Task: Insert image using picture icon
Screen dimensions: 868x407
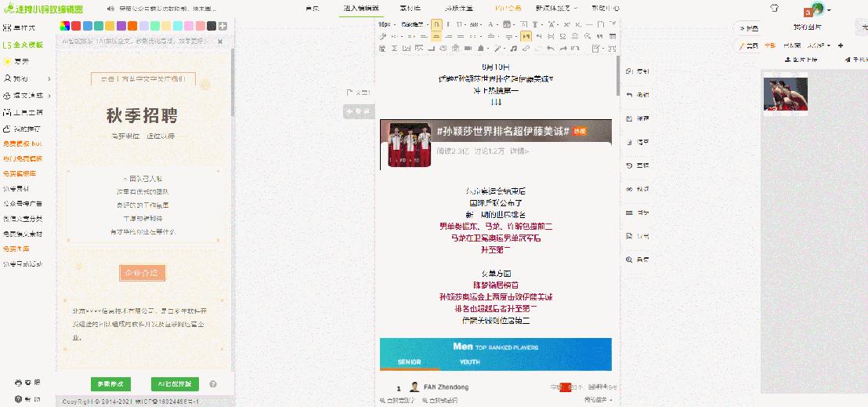Action: [407, 49]
